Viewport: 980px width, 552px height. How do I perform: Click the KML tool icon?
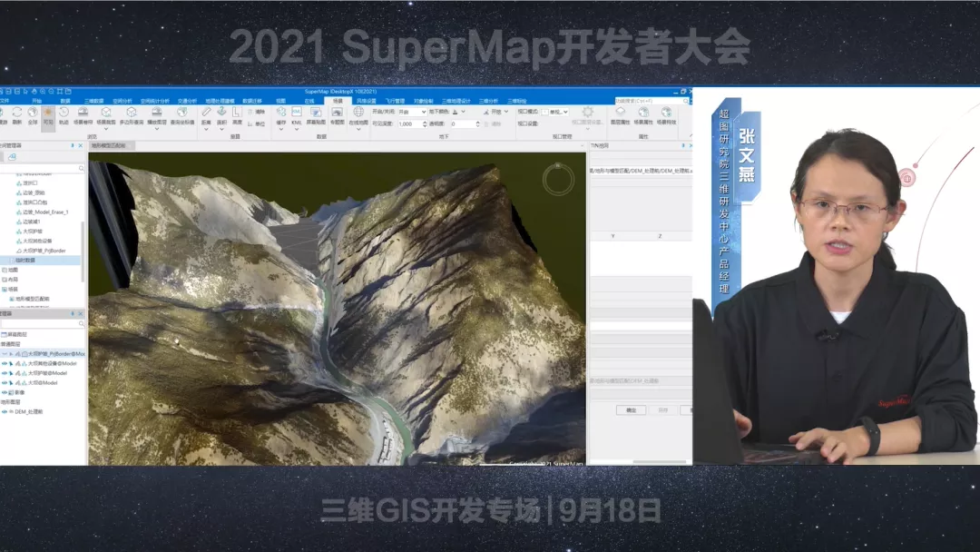pos(296,112)
